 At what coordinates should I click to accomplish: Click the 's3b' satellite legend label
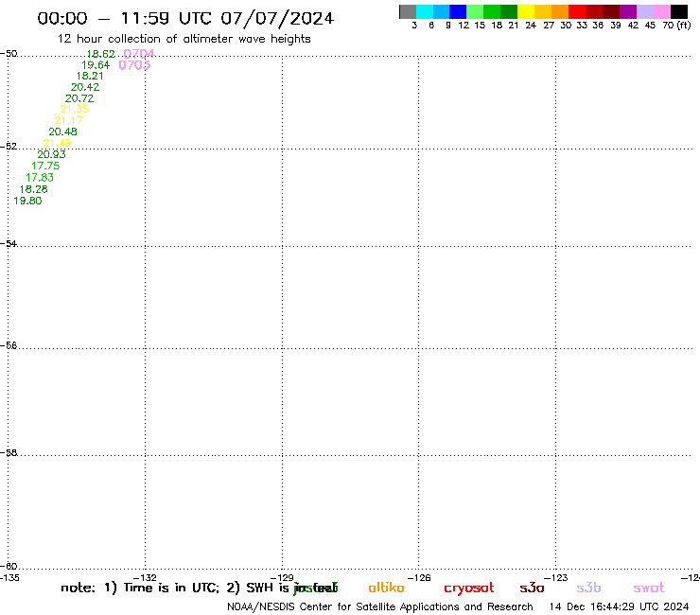[588, 588]
